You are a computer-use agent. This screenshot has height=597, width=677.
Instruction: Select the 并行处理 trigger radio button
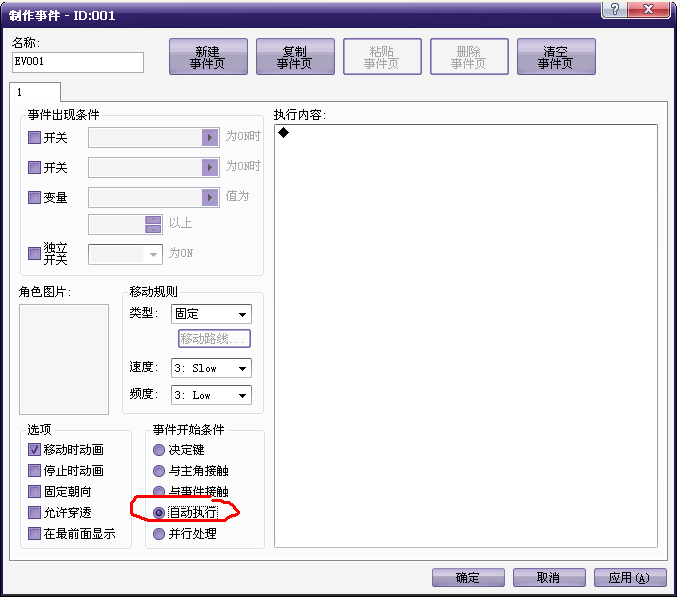(159, 534)
